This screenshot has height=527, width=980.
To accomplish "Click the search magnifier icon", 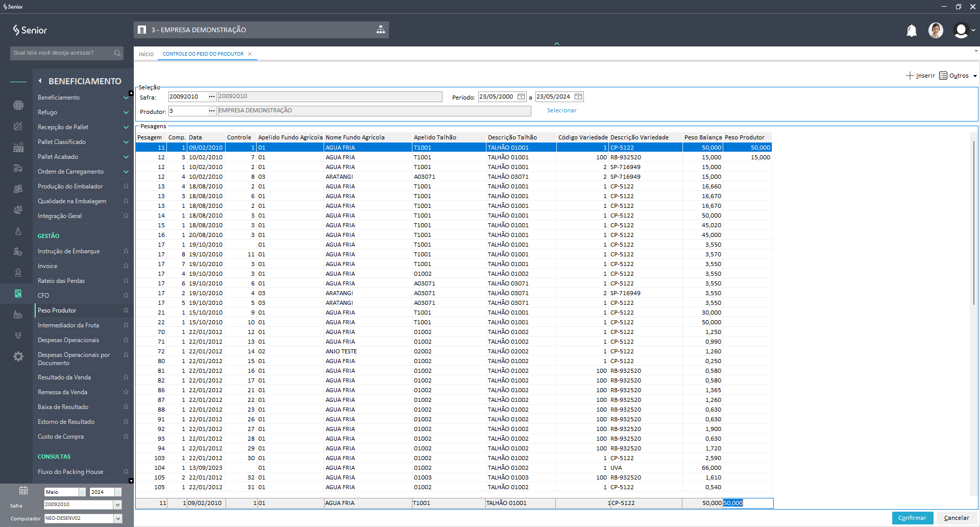I will tap(117, 53).
